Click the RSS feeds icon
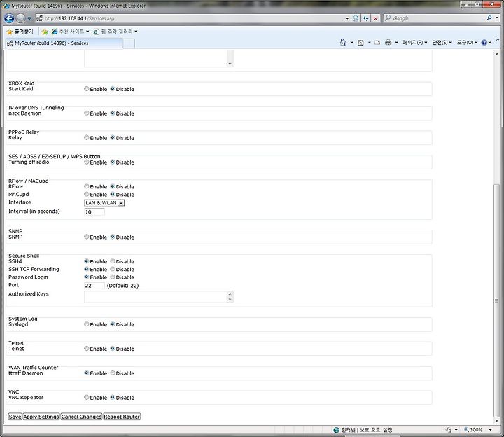This screenshot has width=504, height=437. pos(360,43)
